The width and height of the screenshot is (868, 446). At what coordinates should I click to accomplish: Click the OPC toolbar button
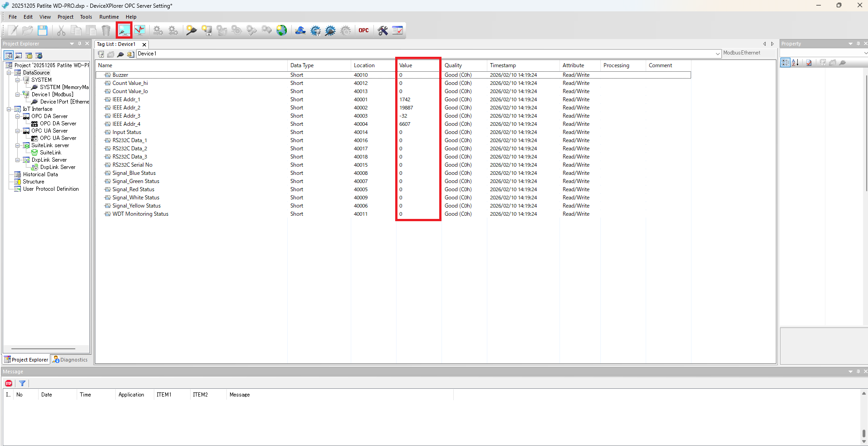[x=363, y=30]
